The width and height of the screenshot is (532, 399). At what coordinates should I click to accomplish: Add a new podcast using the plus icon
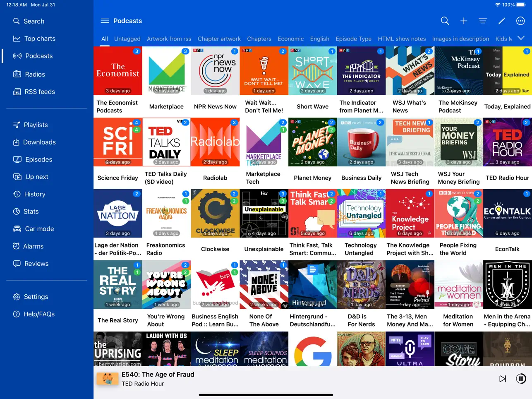pos(464,21)
